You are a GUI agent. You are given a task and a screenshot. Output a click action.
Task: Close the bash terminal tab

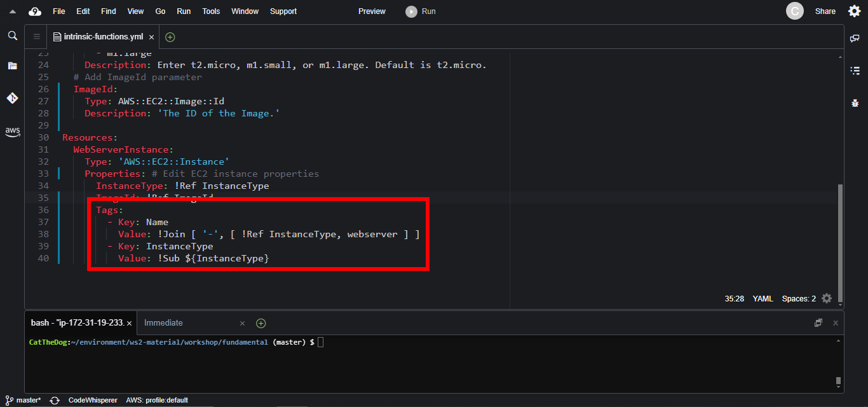click(x=130, y=323)
